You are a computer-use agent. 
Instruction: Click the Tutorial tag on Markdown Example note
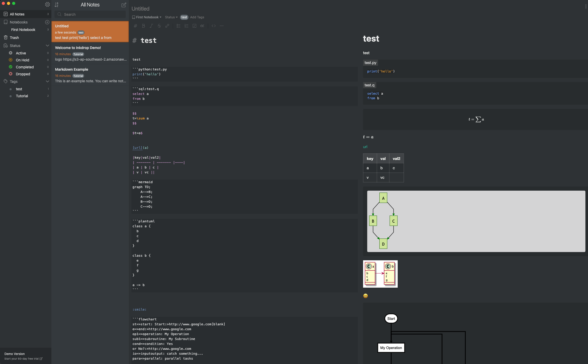(x=78, y=76)
